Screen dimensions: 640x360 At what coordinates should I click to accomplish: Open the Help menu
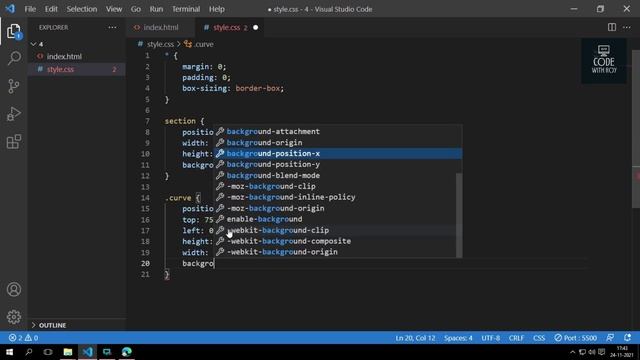point(217,9)
